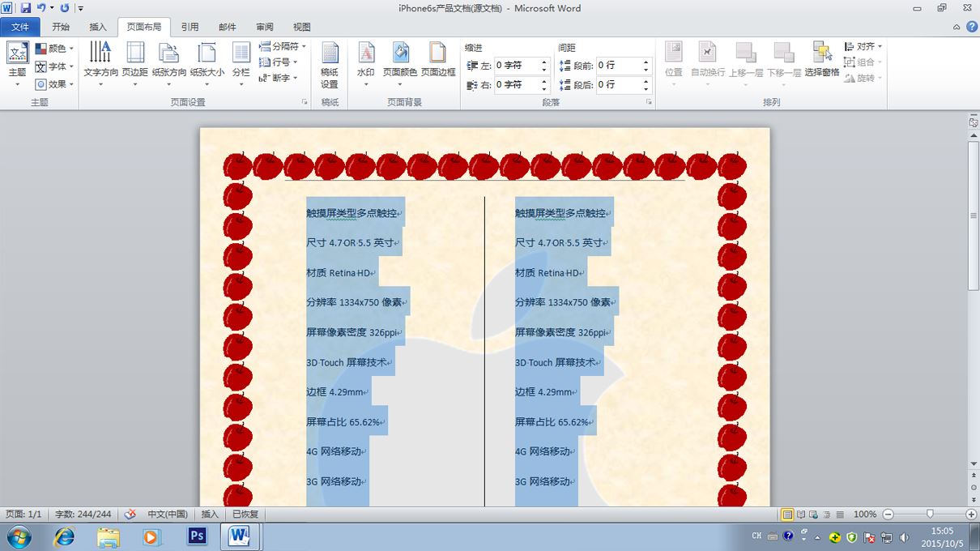Open 水印 watermark gallery
980x551 pixels.
366,65
